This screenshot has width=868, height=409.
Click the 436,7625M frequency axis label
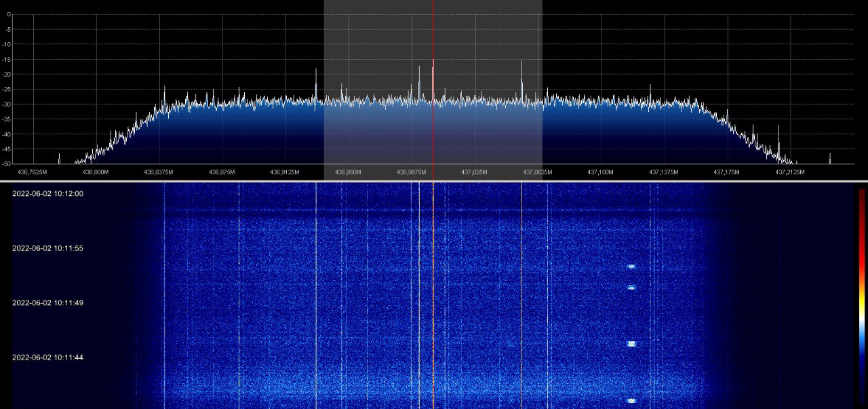coord(32,172)
